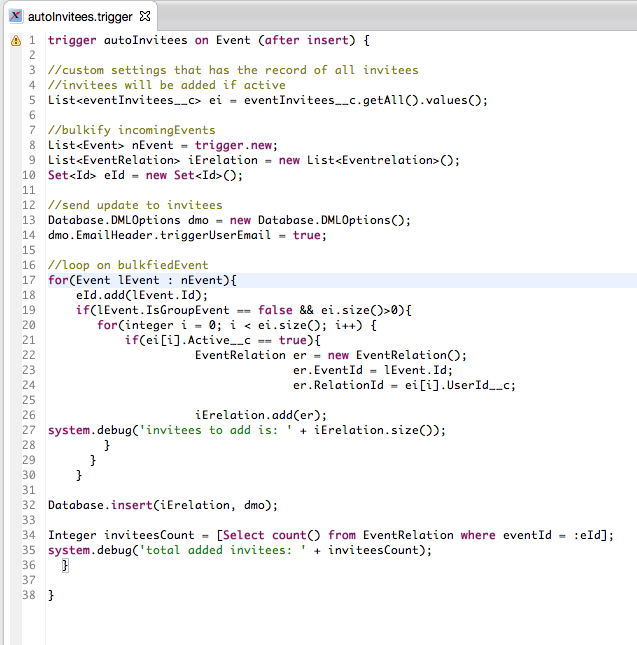Click the warning marker on line 1
Screen dimensions: 637x645
pyautogui.click(x=15, y=41)
